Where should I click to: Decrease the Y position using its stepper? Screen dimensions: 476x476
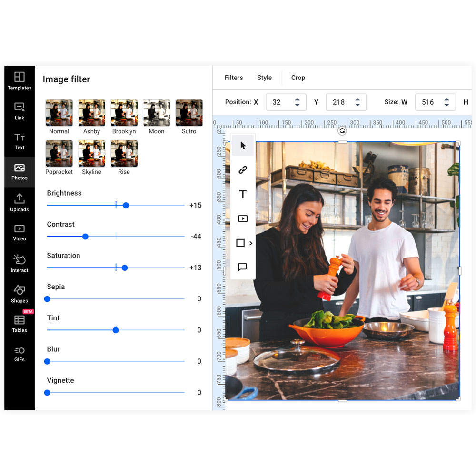click(357, 105)
